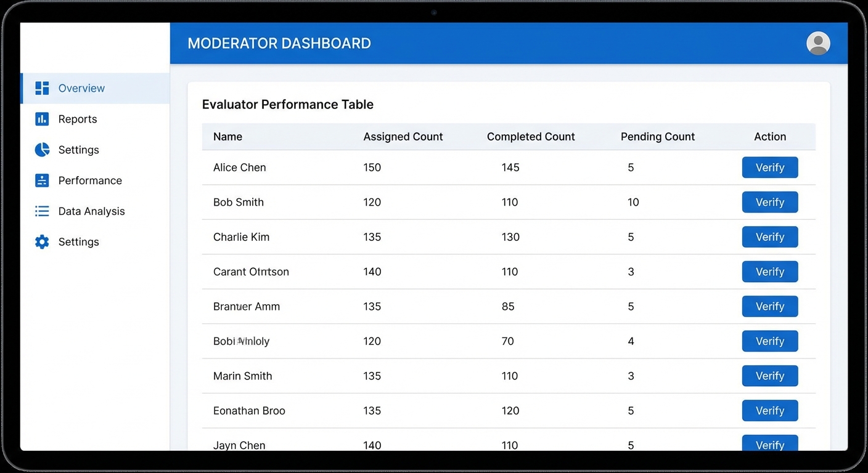
Task: Open the pie chart Settings icon
Action: coord(41,150)
